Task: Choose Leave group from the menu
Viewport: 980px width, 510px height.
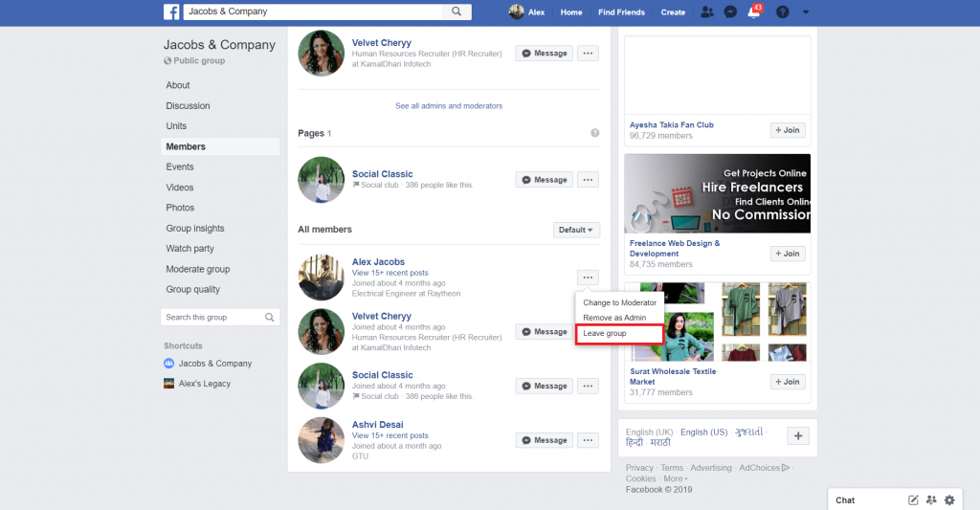Action: pyautogui.click(x=619, y=334)
